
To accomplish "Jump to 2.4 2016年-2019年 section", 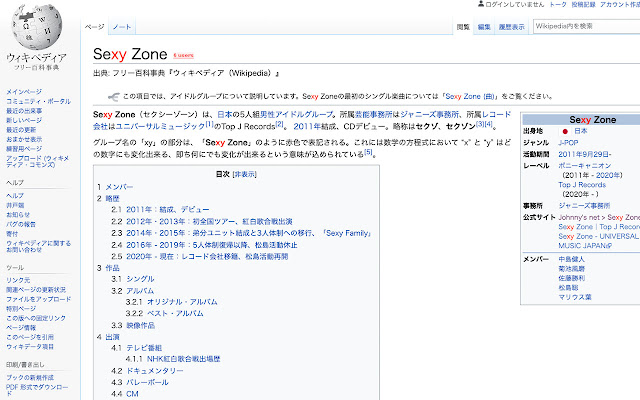I will (x=211, y=245).
